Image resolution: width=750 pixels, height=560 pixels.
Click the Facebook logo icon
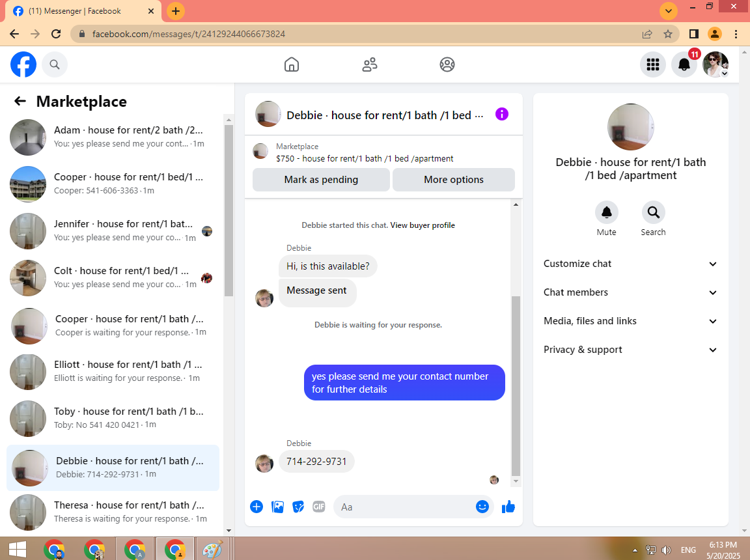(23, 64)
